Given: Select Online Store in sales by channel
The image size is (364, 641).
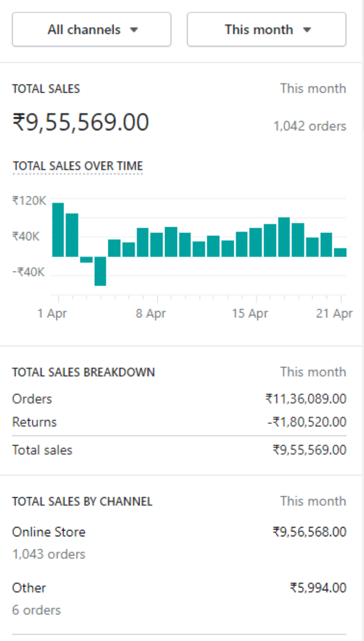Looking at the screenshot, I should click(x=48, y=532).
